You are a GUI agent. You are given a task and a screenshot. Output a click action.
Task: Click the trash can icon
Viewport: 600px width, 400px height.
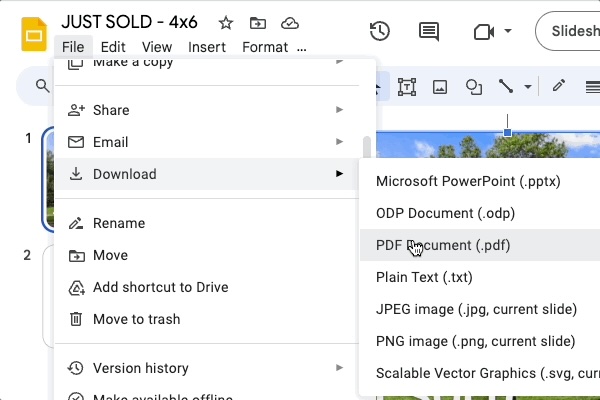(x=76, y=319)
